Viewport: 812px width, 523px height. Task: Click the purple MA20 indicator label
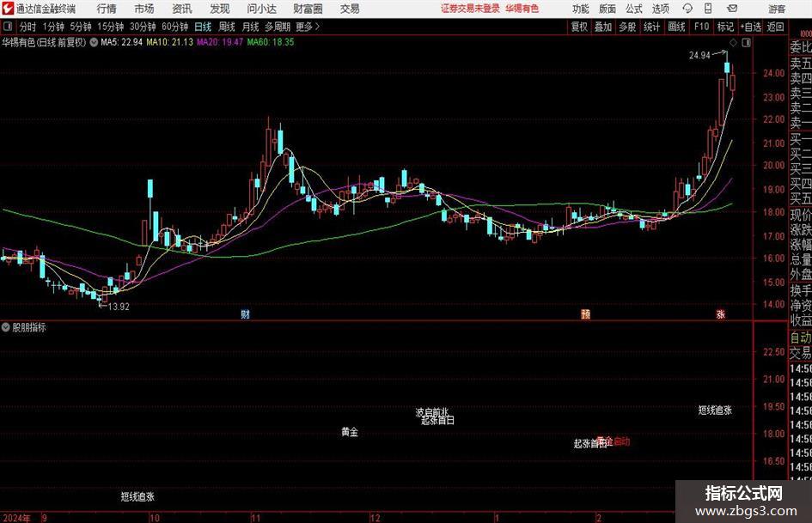point(220,42)
